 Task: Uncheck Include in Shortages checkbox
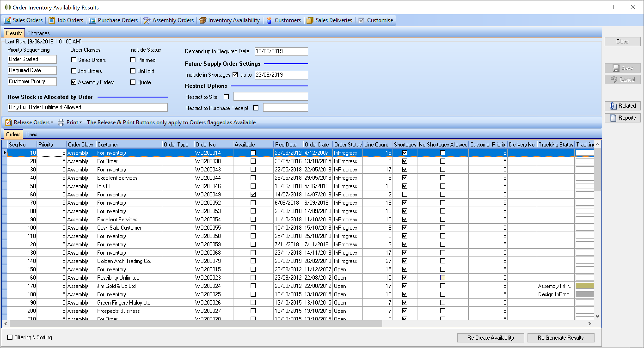[x=235, y=75]
